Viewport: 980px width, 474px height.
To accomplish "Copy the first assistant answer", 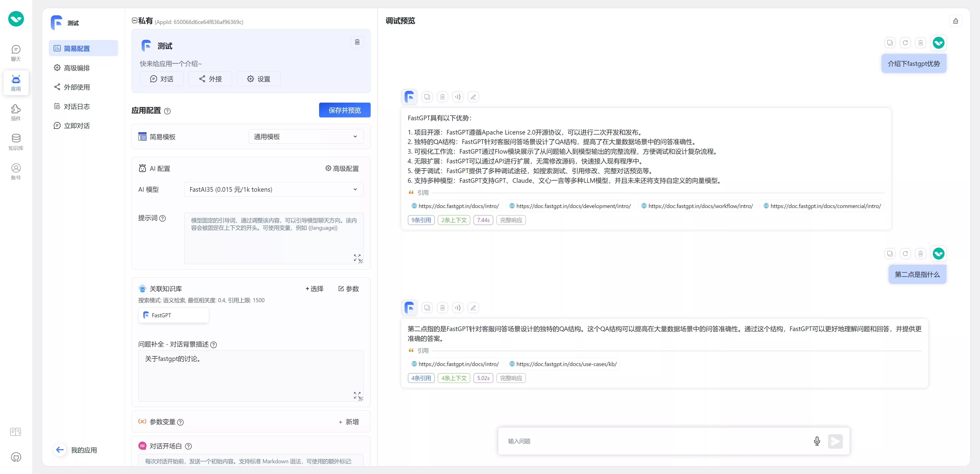I will pyautogui.click(x=427, y=97).
